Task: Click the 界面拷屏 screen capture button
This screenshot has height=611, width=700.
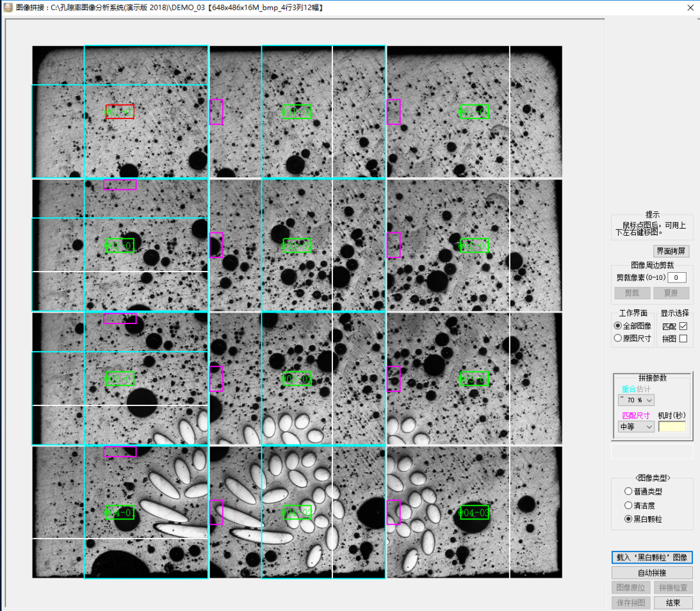Action: [x=671, y=251]
